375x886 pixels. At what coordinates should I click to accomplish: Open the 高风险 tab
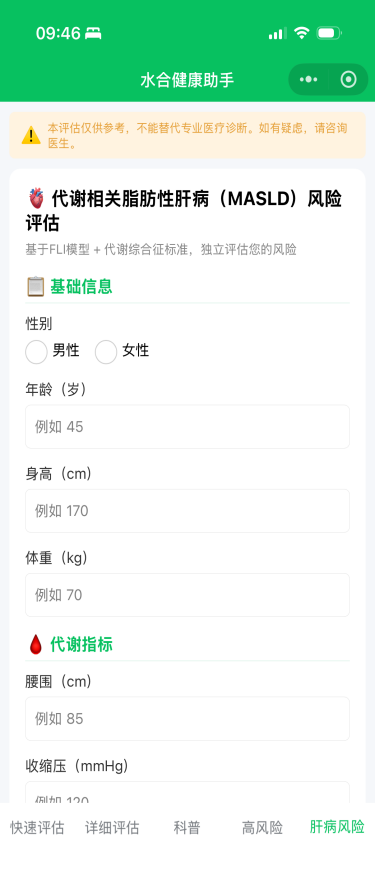point(262,828)
